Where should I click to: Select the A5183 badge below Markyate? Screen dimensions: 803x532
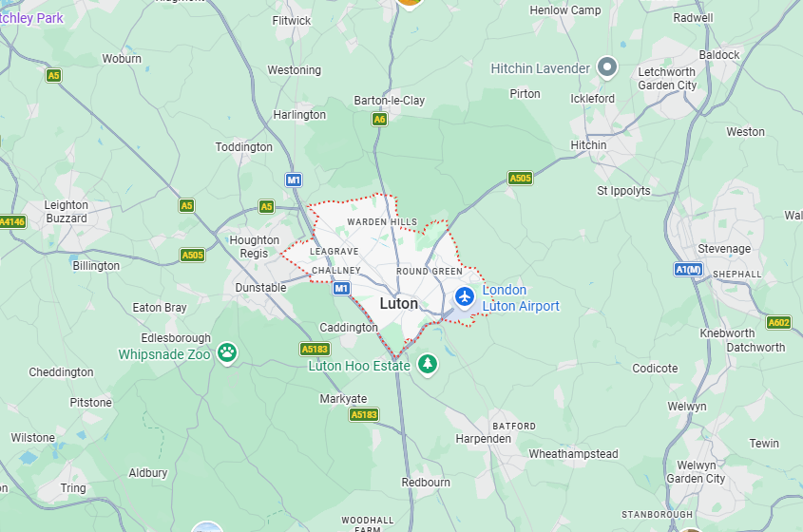pyautogui.click(x=364, y=414)
